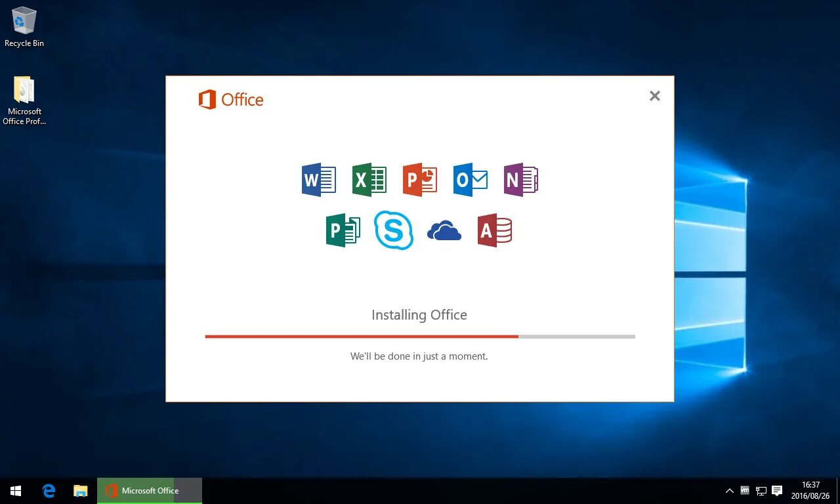The width and height of the screenshot is (840, 504).
Task: Launch Microsoft Edge from taskbar
Action: 49,490
